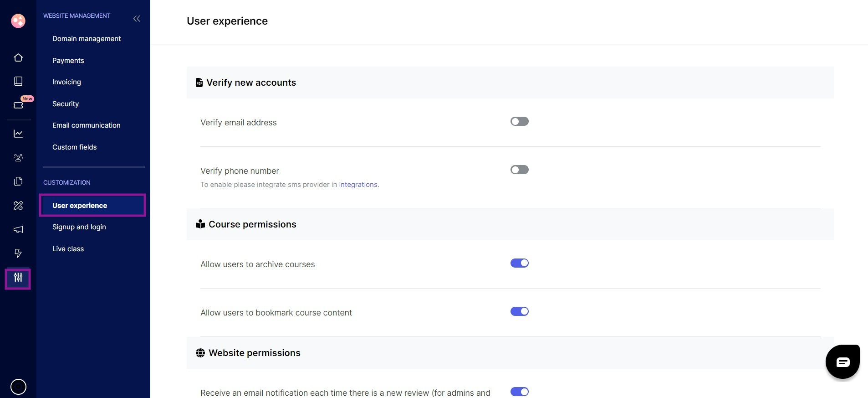This screenshot has width=868, height=398.
Task: Follow the integrations link
Action: [358, 185]
